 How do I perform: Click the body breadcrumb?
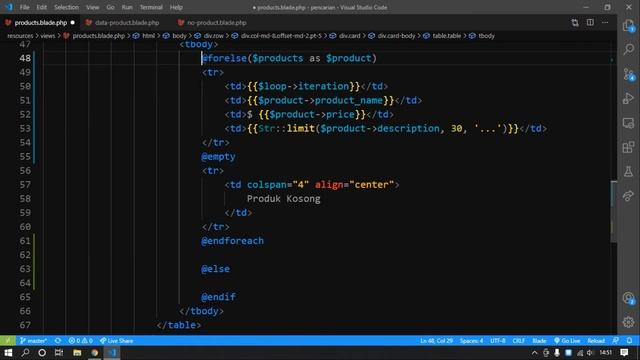tap(179, 36)
